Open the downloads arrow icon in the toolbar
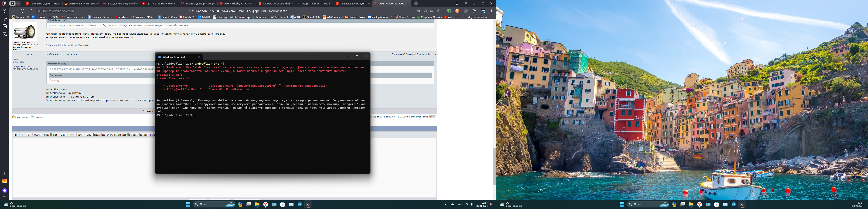The height and width of the screenshot is (209, 868). tap(491, 11)
